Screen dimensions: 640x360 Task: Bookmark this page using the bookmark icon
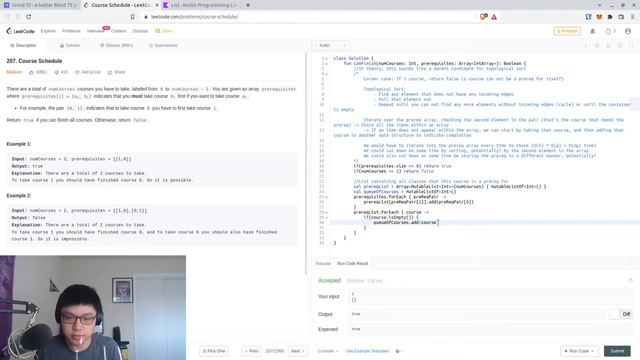[133, 17]
